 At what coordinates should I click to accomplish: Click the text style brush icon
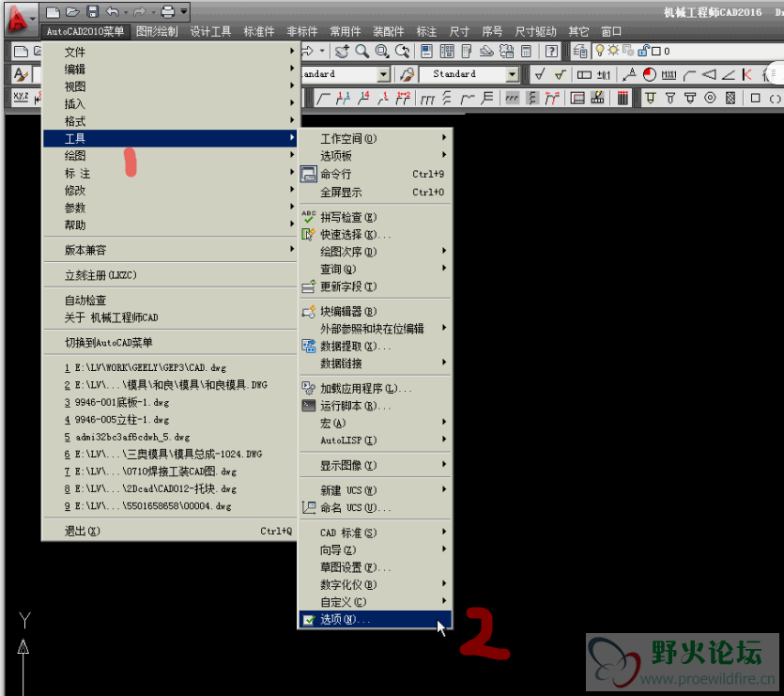[21, 74]
